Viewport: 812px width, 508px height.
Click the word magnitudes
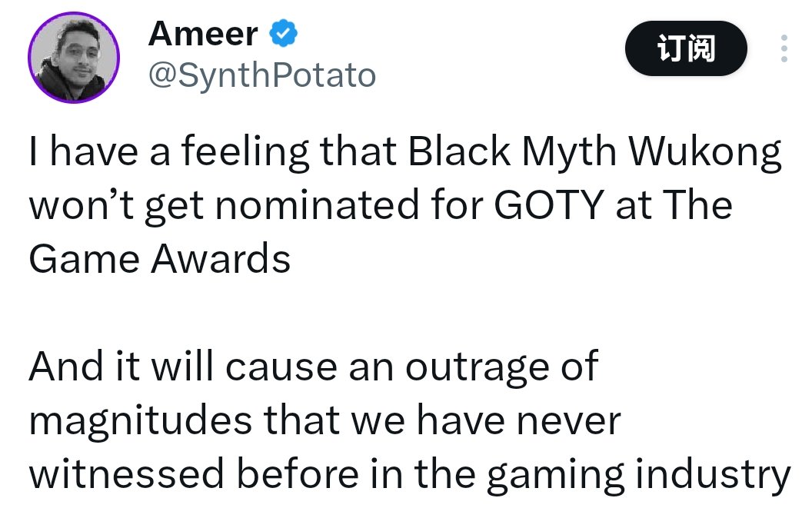[x=141, y=421]
